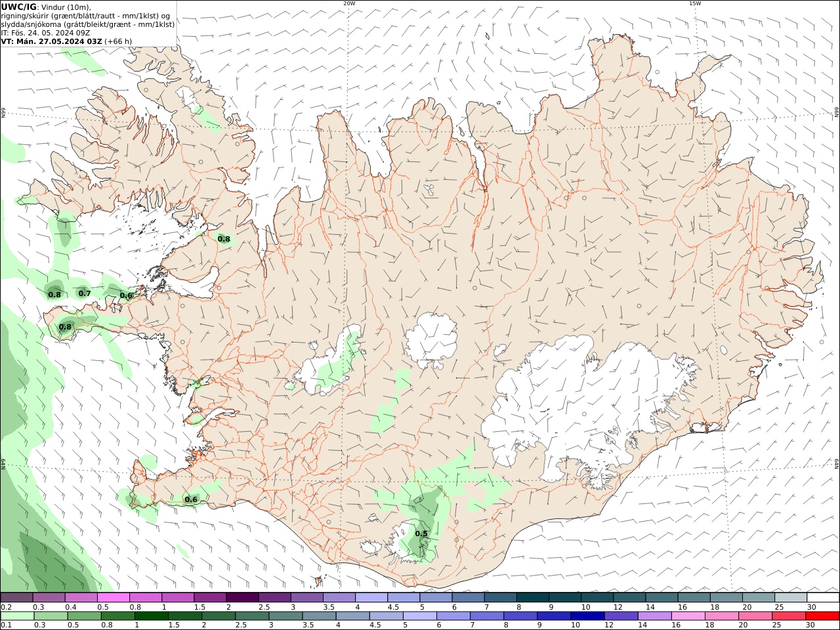Click the 'slydda/snjókoma' legend description line

pos(88,24)
